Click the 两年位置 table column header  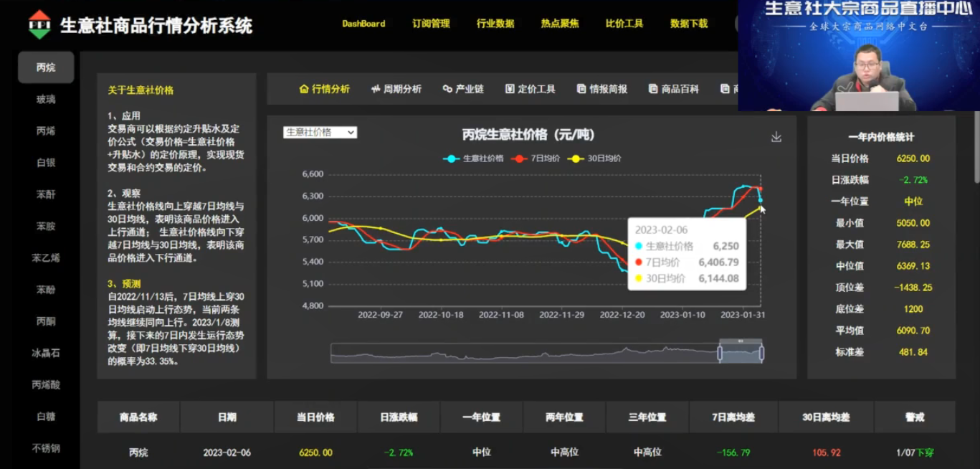pos(564,417)
